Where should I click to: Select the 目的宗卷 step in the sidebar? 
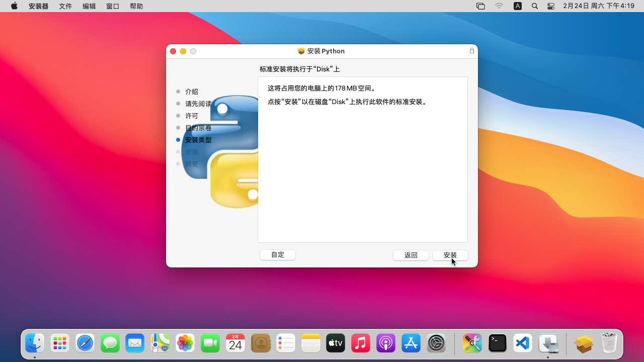198,128
